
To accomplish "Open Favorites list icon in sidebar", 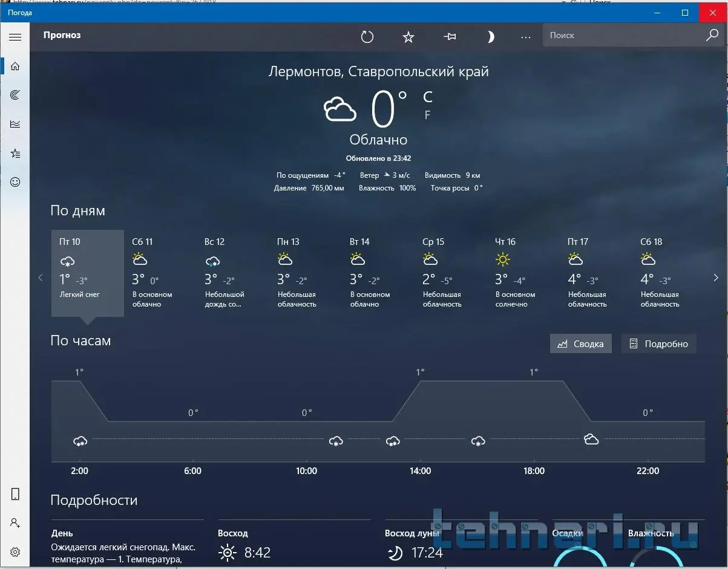I will click(15, 154).
